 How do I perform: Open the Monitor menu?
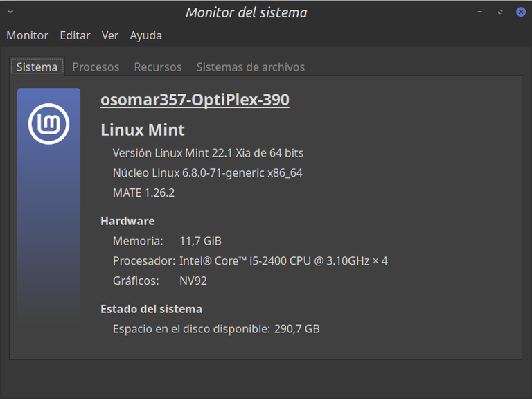point(28,35)
